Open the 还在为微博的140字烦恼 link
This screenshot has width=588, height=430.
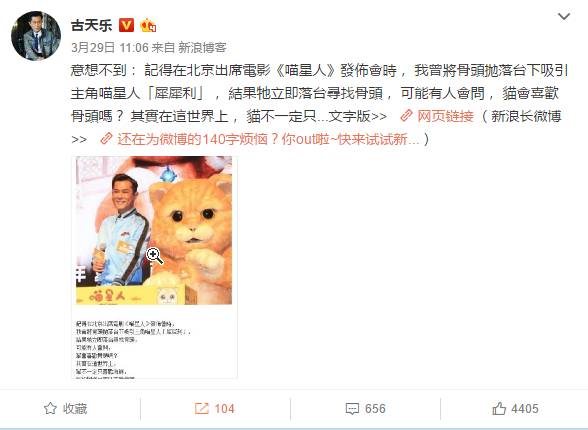click(268, 139)
